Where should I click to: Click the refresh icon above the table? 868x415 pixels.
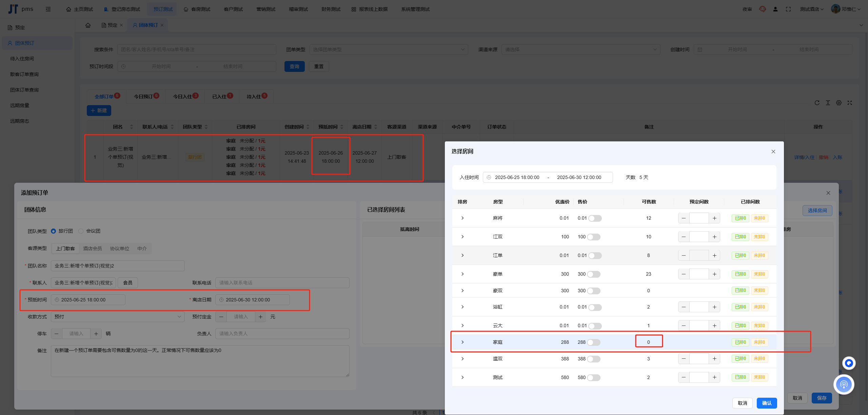pyautogui.click(x=817, y=103)
